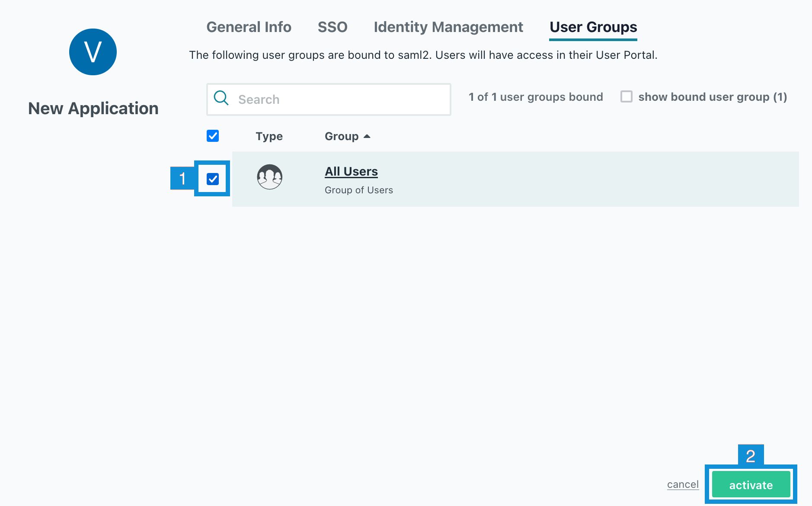Click the New Application title

(x=93, y=108)
